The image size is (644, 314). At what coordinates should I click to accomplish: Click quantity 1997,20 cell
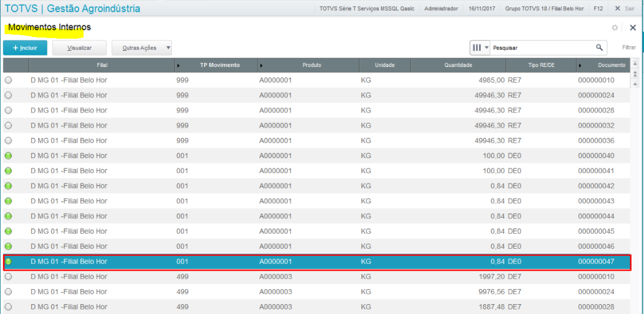point(491,276)
